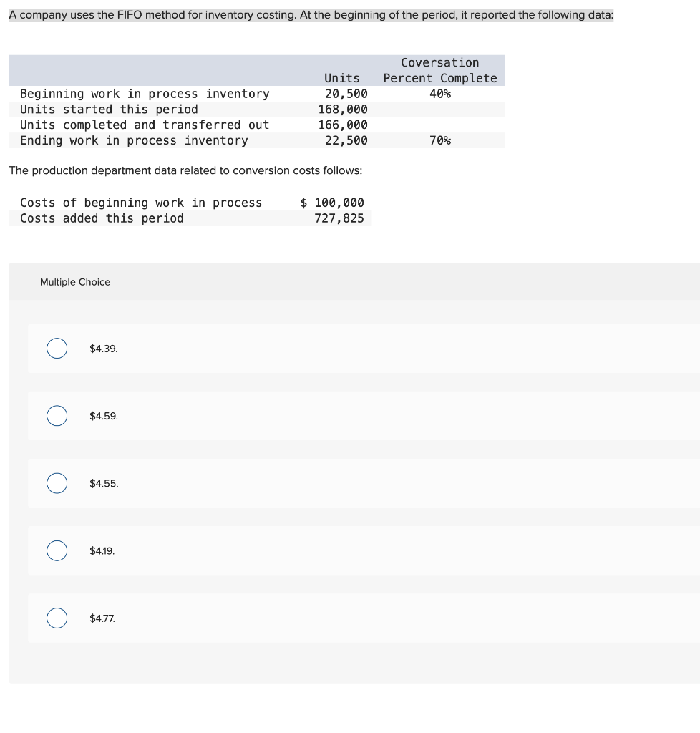Choose the $4.55 answer option

pyautogui.click(x=57, y=483)
